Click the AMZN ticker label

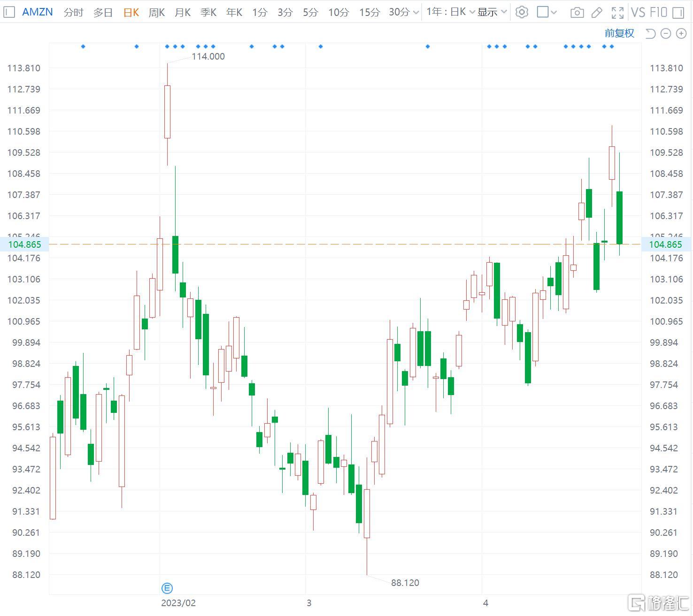pyautogui.click(x=37, y=12)
